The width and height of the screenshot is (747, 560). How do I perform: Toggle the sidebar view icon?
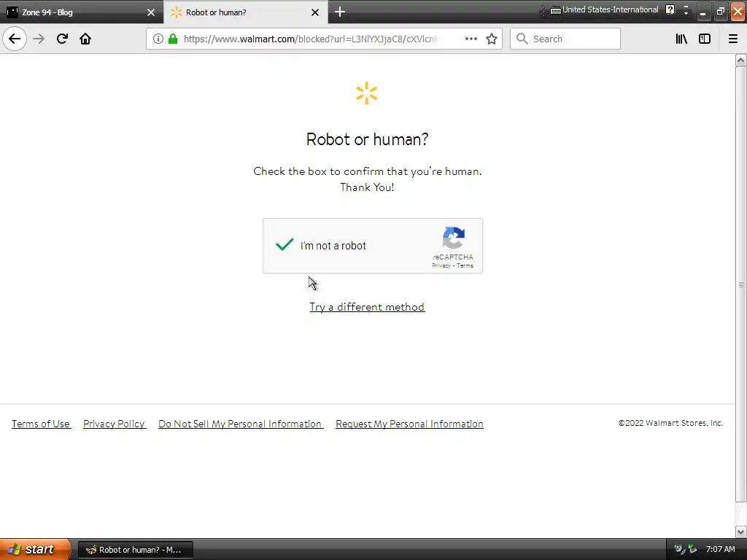705,39
